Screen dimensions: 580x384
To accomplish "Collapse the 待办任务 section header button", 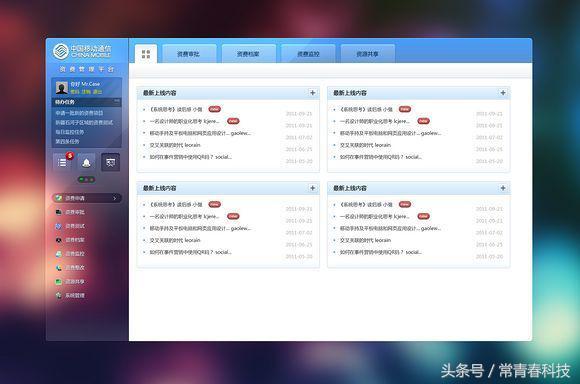I will click(x=117, y=101).
